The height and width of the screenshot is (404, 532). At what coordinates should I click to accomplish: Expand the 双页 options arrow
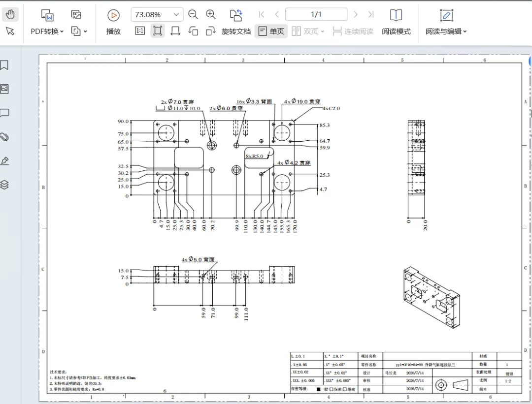click(x=322, y=31)
